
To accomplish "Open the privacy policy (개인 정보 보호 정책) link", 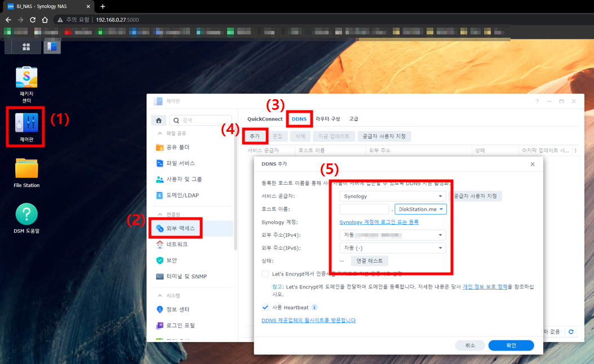I will coord(485,287).
